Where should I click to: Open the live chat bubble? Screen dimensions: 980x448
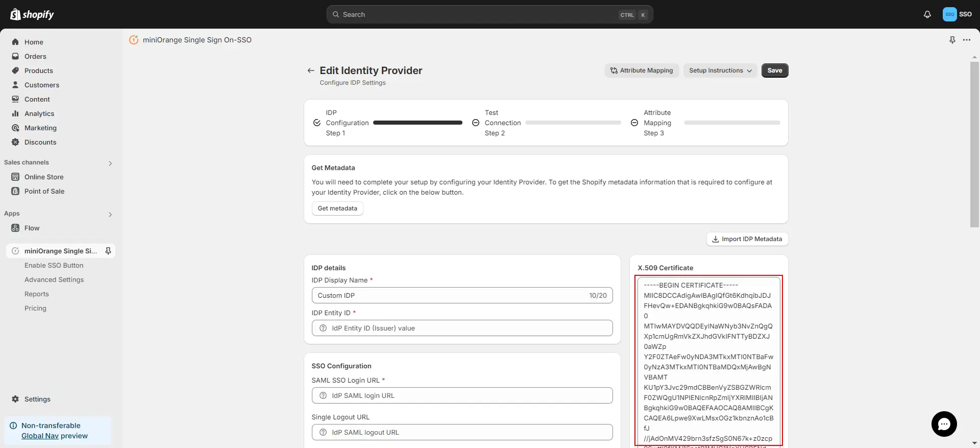[x=944, y=424]
